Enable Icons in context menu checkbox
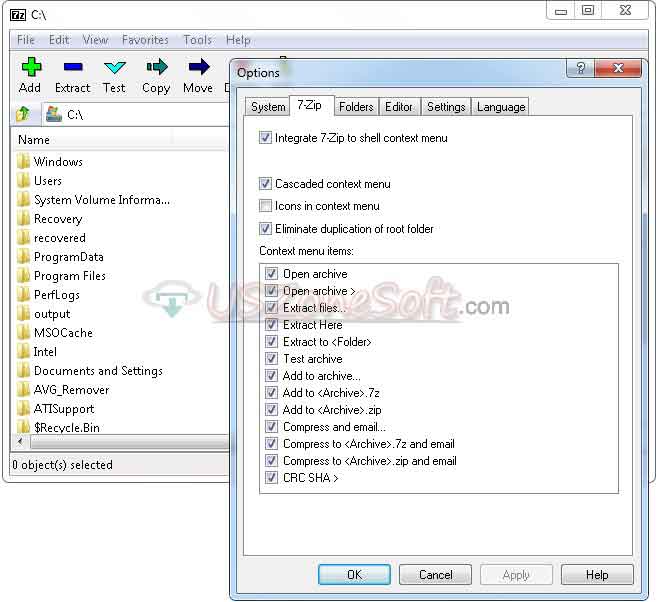Viewport: 657px width, 602px height. coord(265,206)
